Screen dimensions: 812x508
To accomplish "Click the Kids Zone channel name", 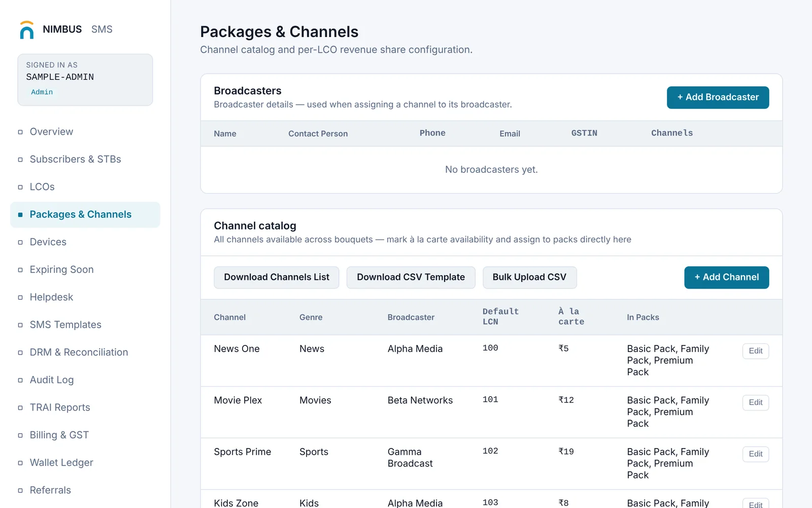I will tap(236, 503).
